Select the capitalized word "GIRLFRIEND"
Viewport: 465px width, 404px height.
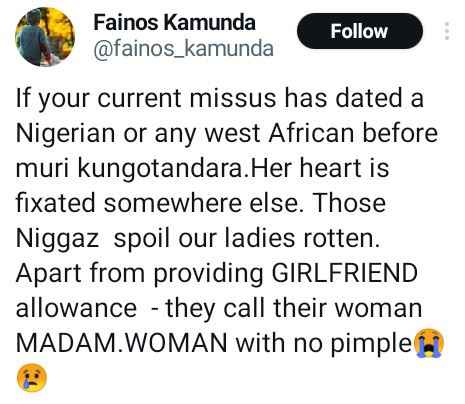[344, 273]
